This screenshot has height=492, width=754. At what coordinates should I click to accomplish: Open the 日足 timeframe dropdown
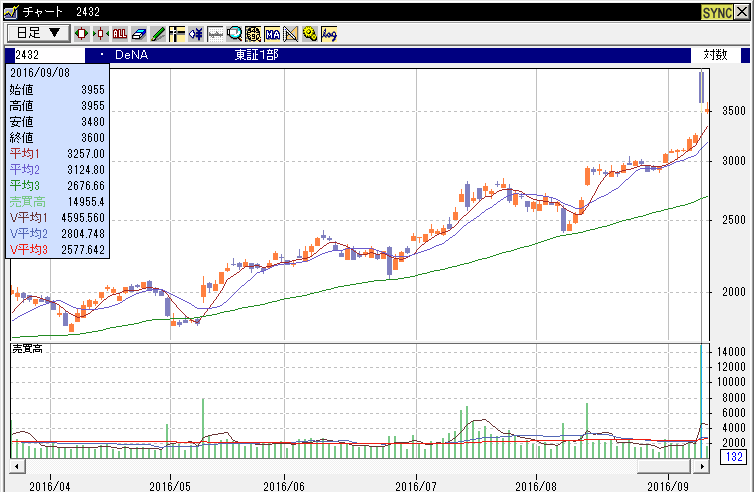(37, 33)
